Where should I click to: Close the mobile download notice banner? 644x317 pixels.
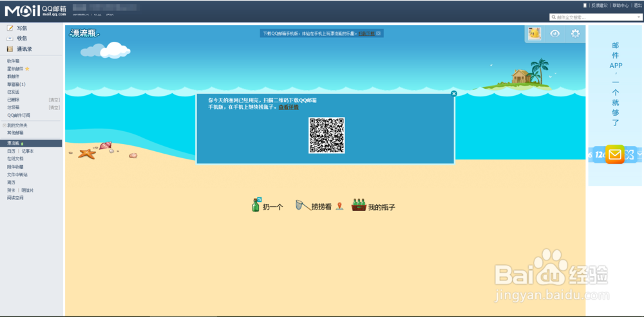tap(378, 33)
